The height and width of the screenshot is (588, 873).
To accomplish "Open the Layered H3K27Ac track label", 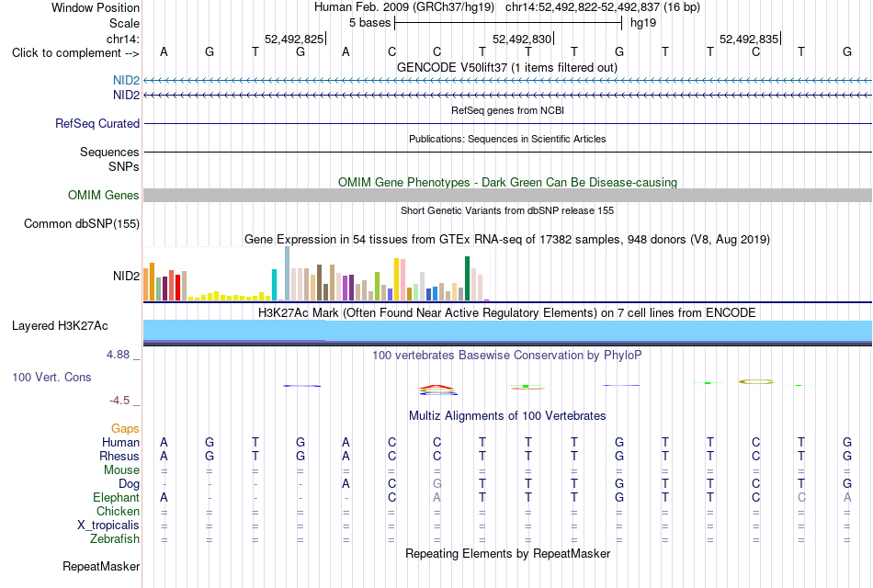I will tap(60, 326).
